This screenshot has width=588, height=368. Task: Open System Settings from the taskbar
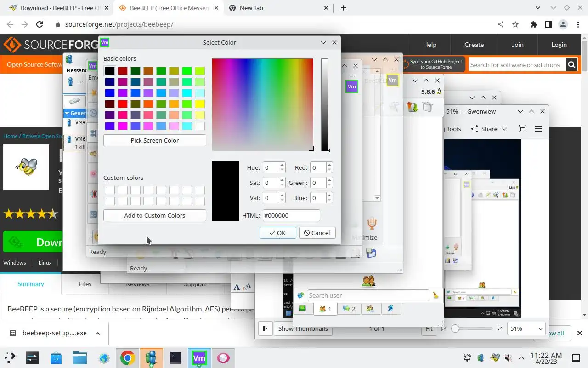point(32,357)
